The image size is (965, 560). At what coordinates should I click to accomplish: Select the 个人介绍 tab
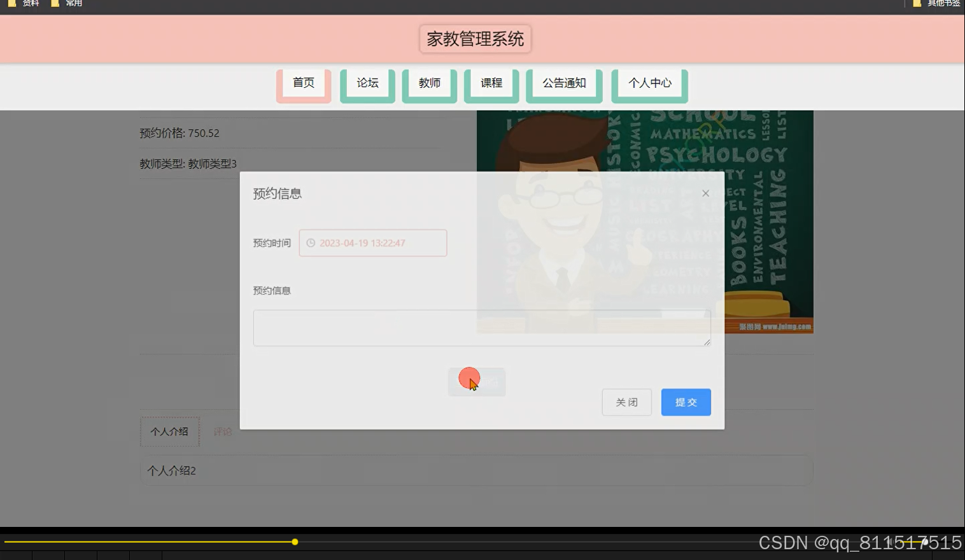(x=169, y=431)
